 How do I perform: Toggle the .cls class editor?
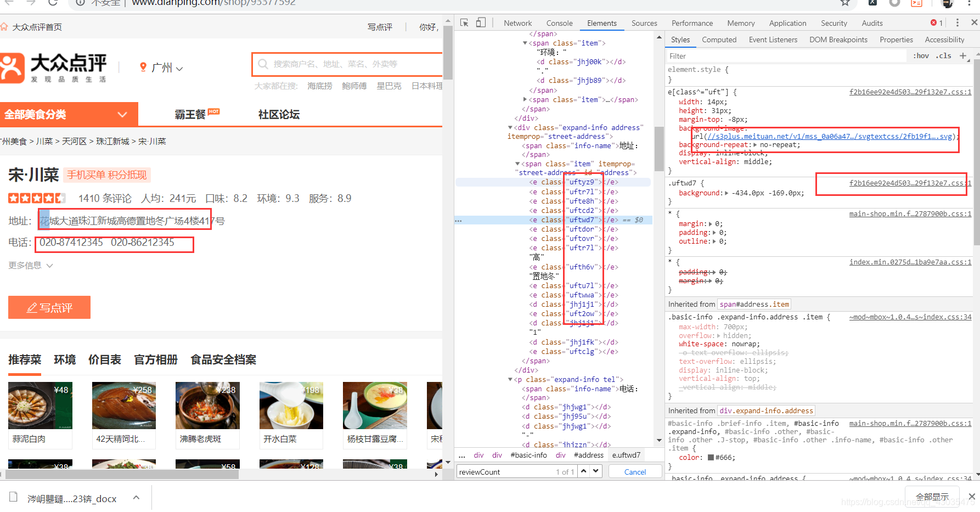944,55
